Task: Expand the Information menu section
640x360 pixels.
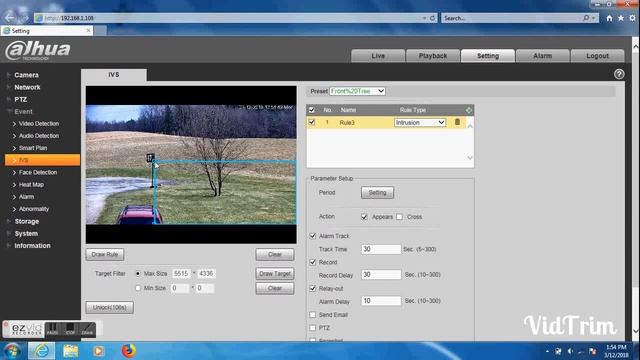Action: (32, 246)
